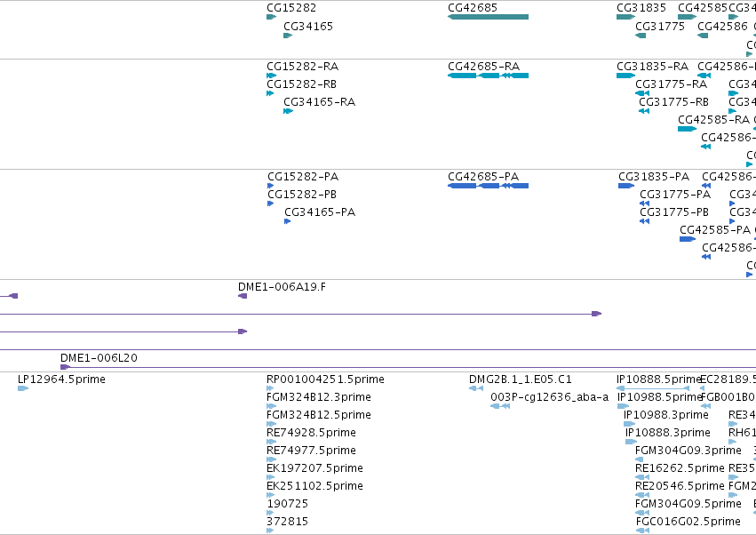Select protein CG31775-PB
Viewport: 756px width, 535px height.
[x=674, y=212]
